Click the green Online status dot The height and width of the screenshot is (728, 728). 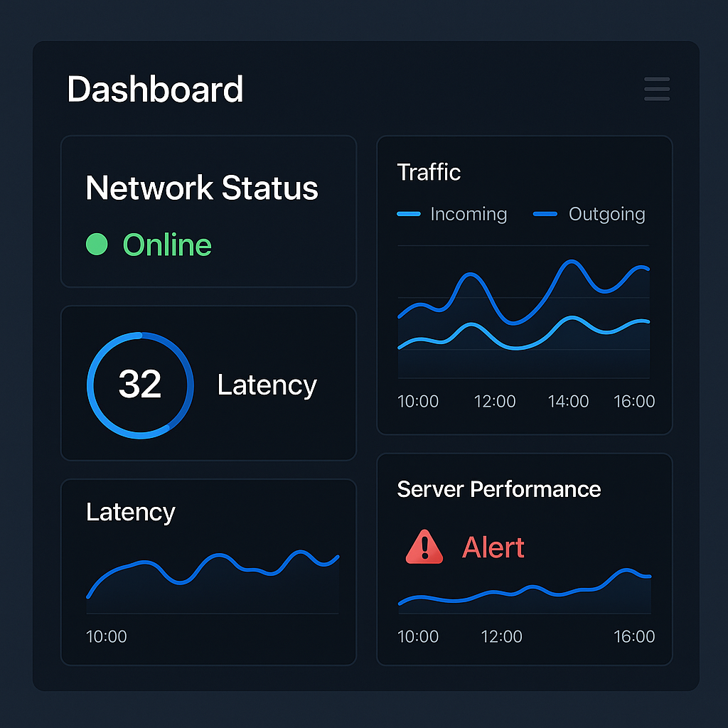[97, 245]
